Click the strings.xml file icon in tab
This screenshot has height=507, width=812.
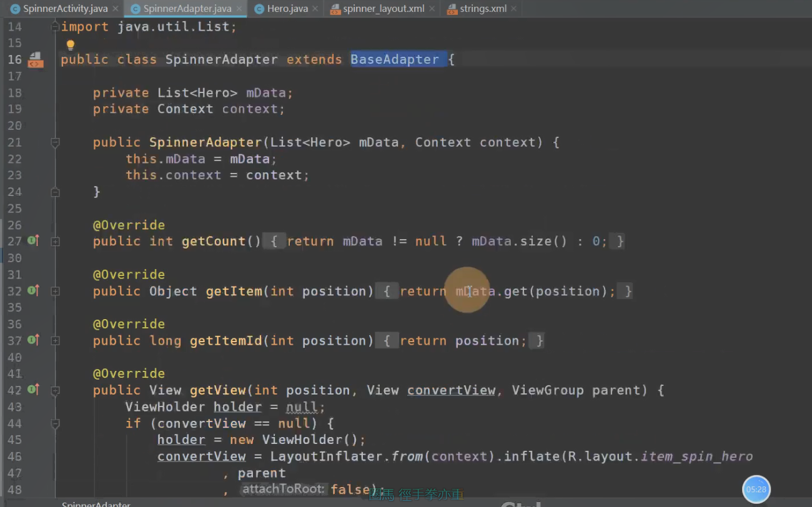click(452, 9)
